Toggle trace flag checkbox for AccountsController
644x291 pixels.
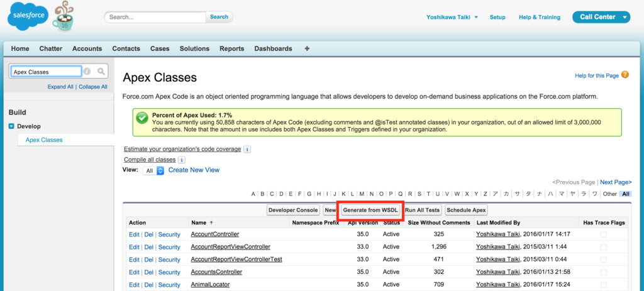click(x=603, y=272)
